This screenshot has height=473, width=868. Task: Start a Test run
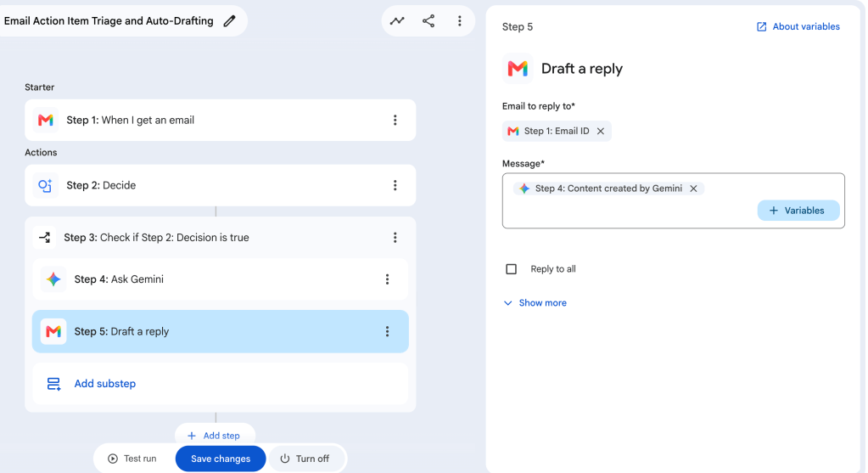pyautogui.click(x=132, y=459)
